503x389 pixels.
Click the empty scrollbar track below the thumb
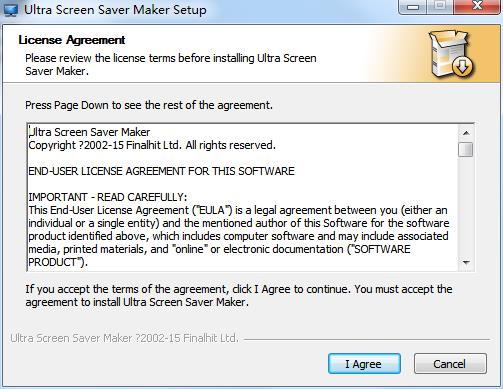click(466, 206)
